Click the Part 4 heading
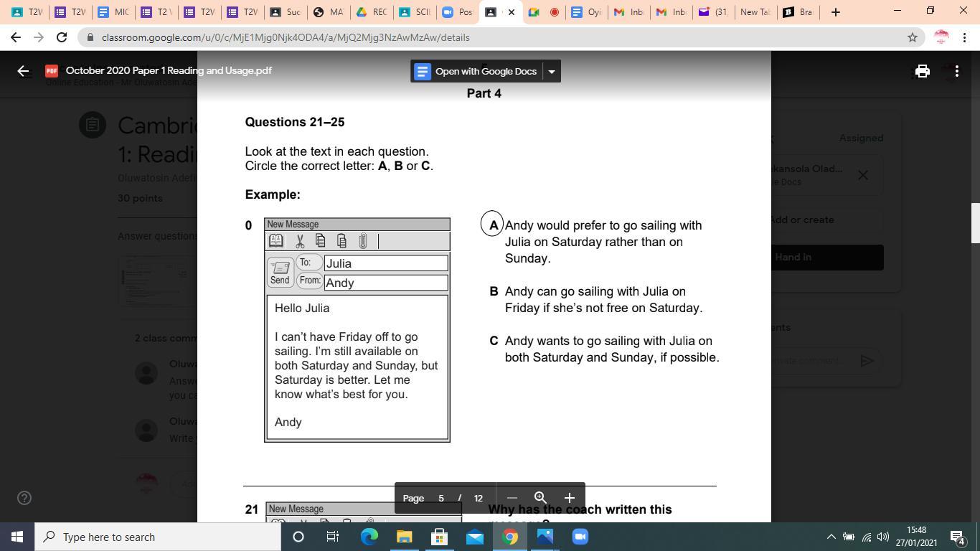Image resolution: width=980 pixels, height=551 pixels. 484,93
